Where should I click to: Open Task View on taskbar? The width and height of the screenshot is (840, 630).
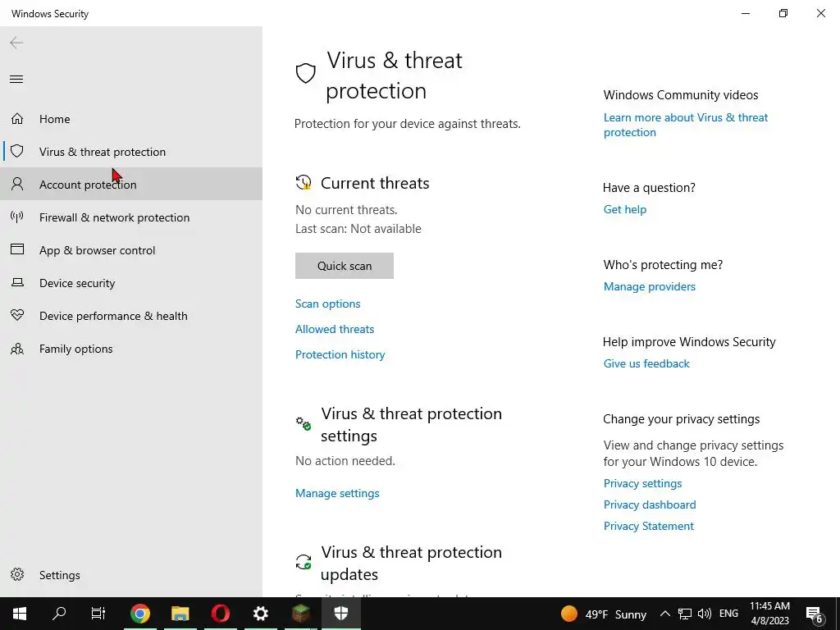(98, 614)
